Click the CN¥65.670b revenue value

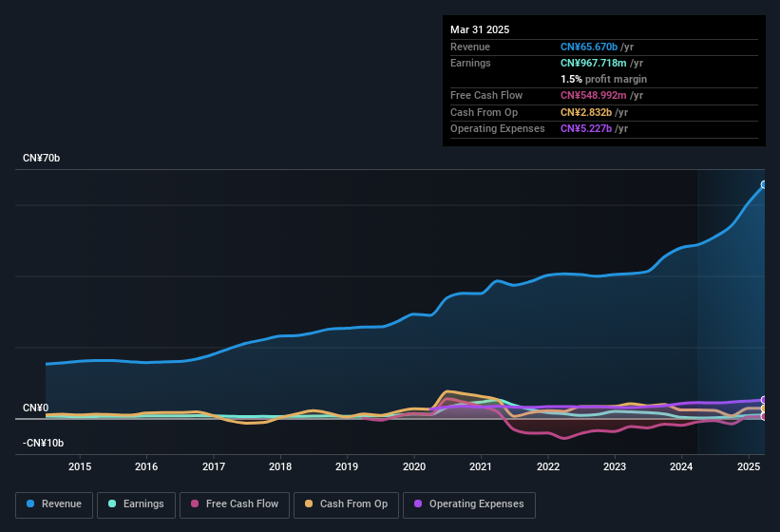[589, 47]
